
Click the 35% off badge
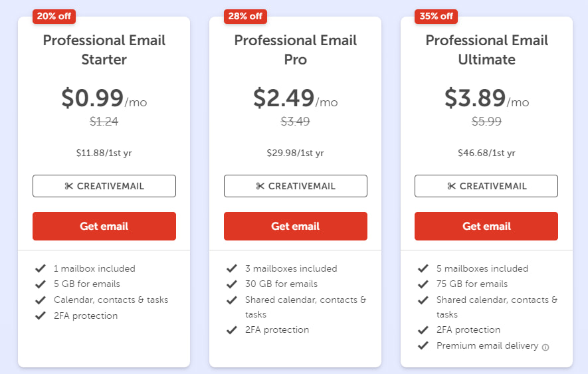437,16
